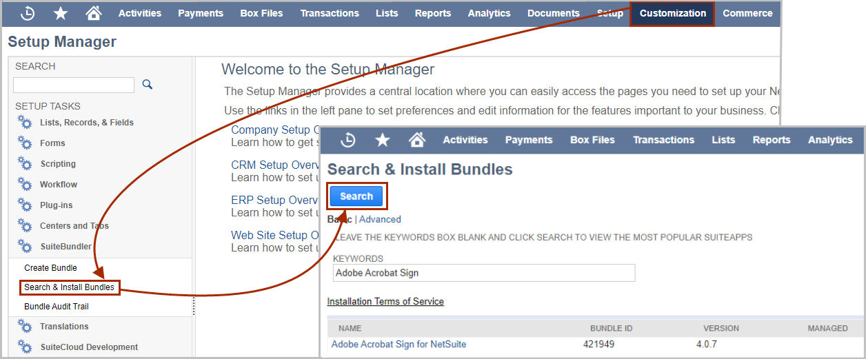Click the NAME column header

350,328
